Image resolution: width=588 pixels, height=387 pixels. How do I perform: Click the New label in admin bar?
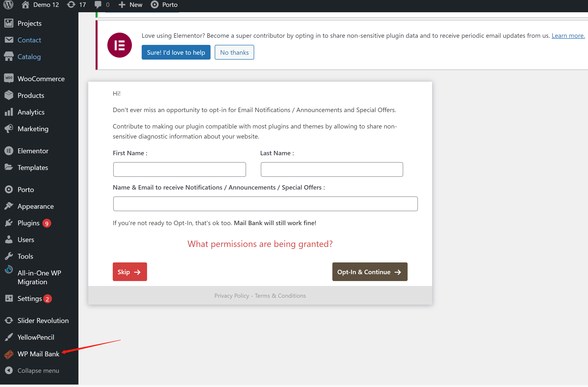pyautogui.click(x=136, y=5)
